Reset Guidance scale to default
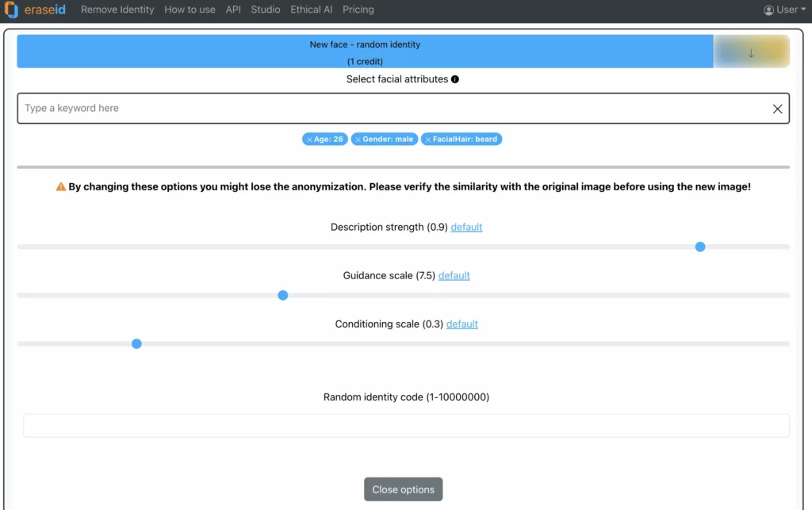The width and height of the screenshot is (812, 510). (454, 275)
